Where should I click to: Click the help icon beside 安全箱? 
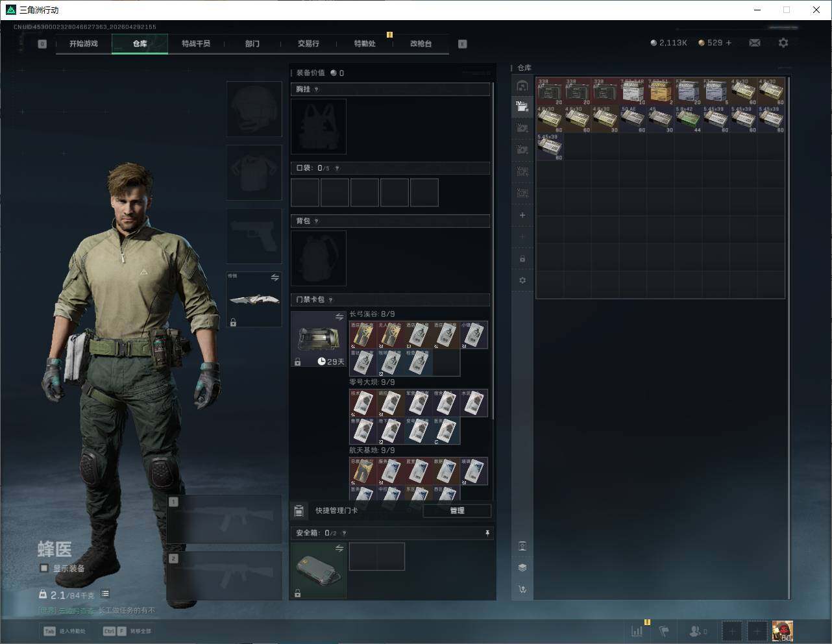pyautogui.click(x=344, y=533)
